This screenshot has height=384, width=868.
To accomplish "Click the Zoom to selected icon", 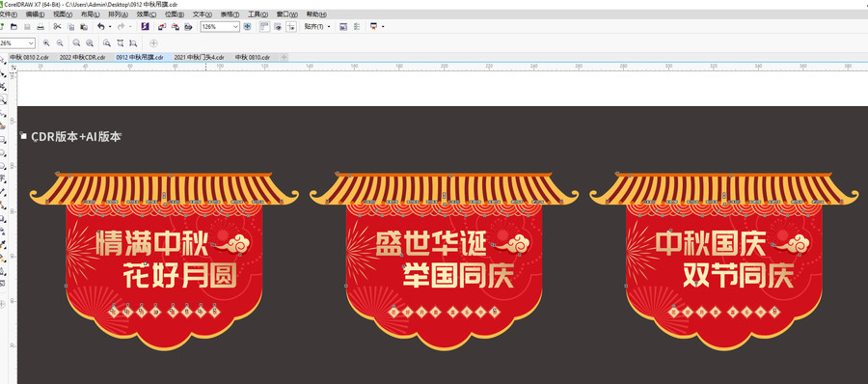I will pos(76,42).
